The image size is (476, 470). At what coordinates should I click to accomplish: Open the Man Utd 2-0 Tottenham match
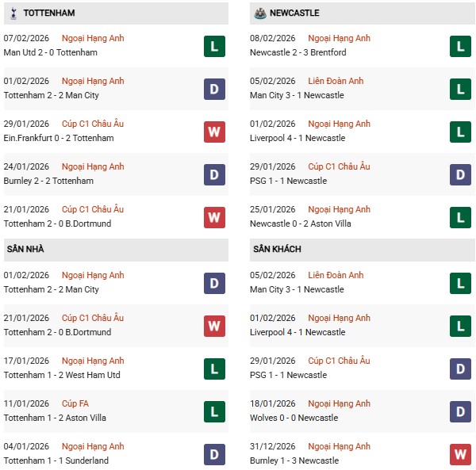[51, 52]
